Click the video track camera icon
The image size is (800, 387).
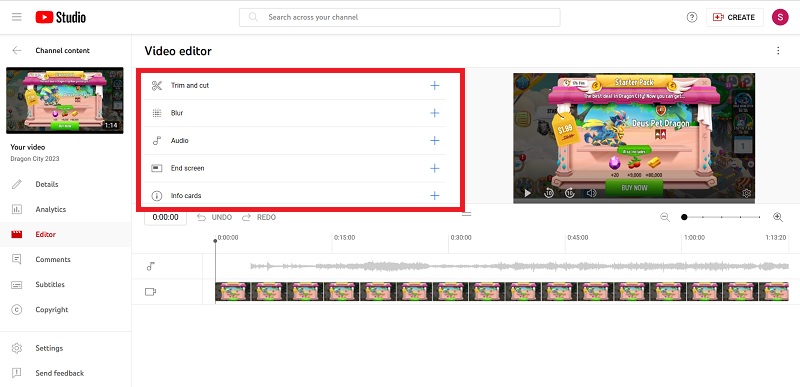(151, 292)
